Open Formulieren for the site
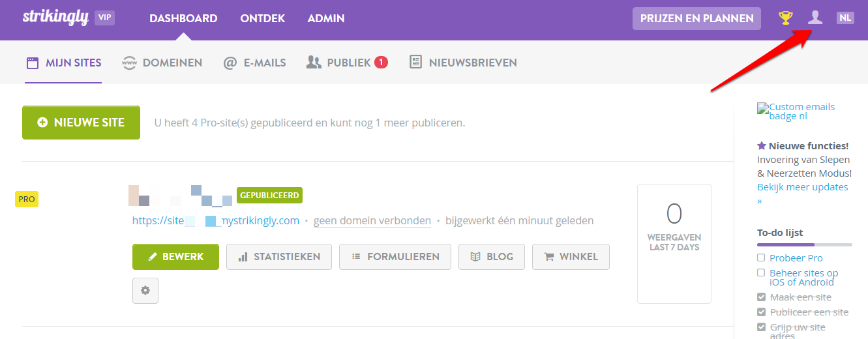The height and width of the screenshot is (339, 868). pos(395,257)
